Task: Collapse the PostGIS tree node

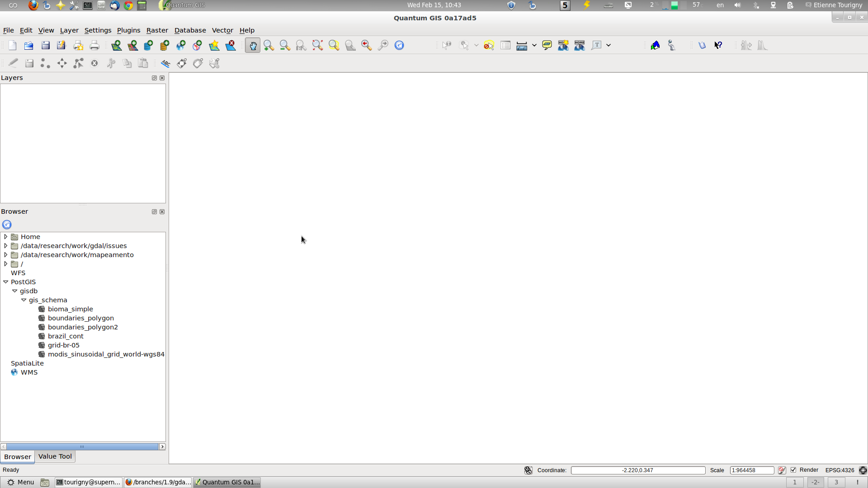Action: pyautogui.click(x=5, y=282)
